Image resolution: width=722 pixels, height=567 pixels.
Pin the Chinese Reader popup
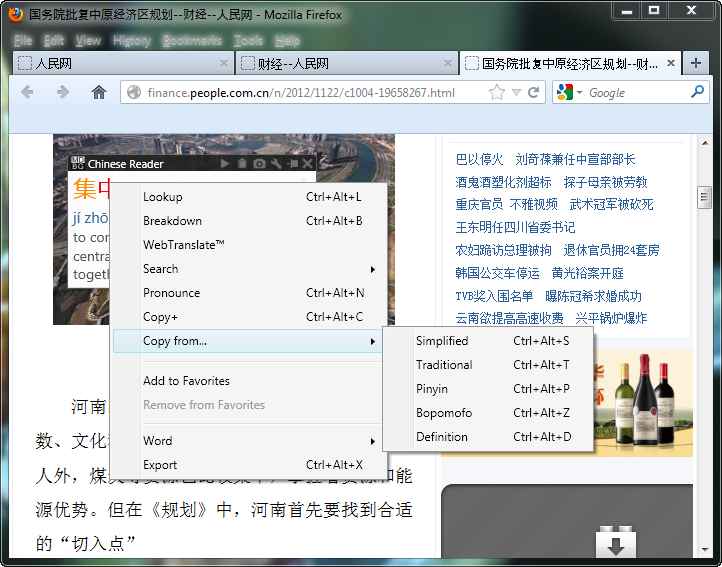(292, 164)
